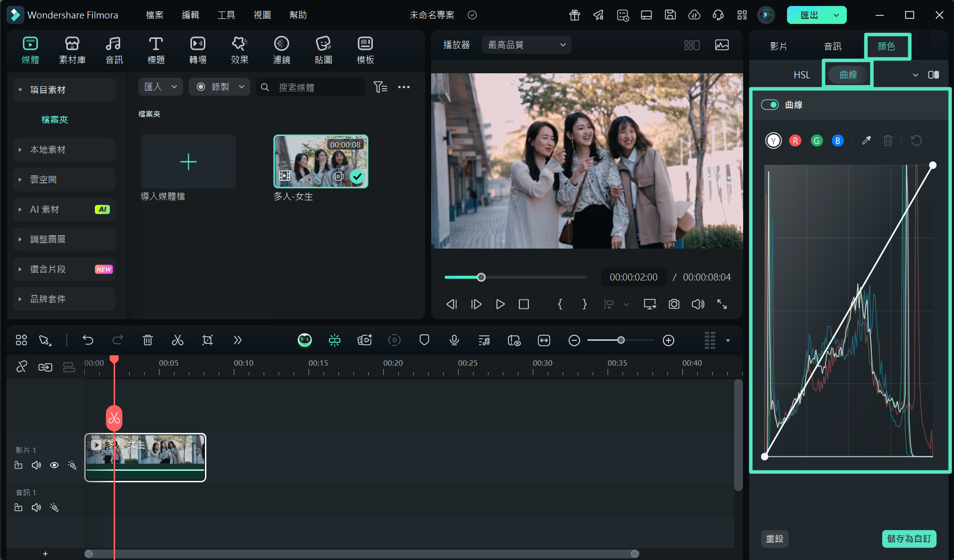Click the crop tool in timeline toolbar
This screenshot has width=954, height=560.
[207, 340]
